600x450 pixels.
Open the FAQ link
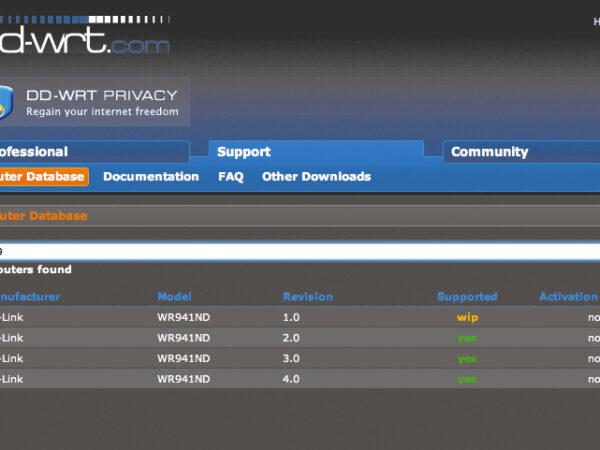pyautogui.click(x=231, y=177)
